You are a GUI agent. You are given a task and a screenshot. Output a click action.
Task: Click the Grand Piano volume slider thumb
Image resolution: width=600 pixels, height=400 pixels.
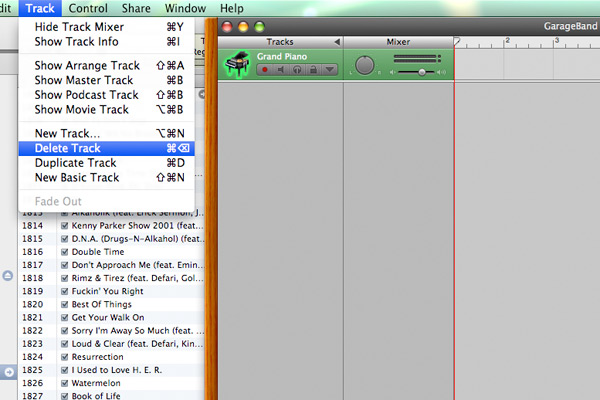coord(422,72)
